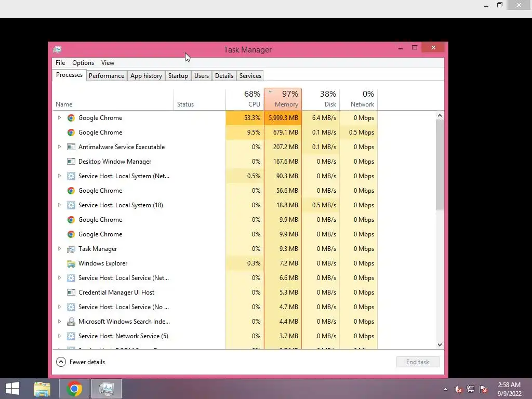Expand Microsoft Windows Search Indexer row
This screenshot has width=532, height=399.
[59, 322]
